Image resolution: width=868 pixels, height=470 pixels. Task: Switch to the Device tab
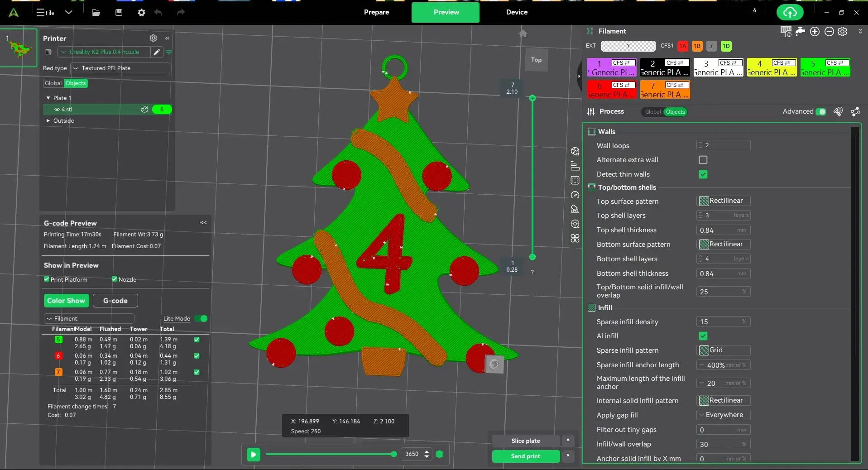[517, 12]
